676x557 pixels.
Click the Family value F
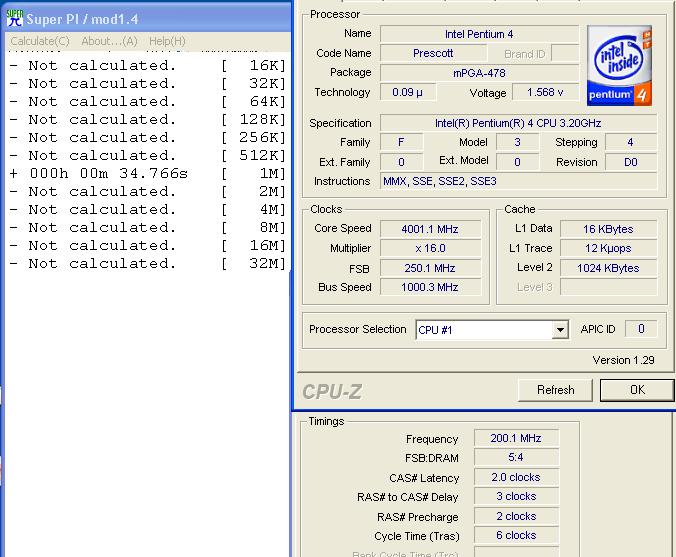coord(401,142)
